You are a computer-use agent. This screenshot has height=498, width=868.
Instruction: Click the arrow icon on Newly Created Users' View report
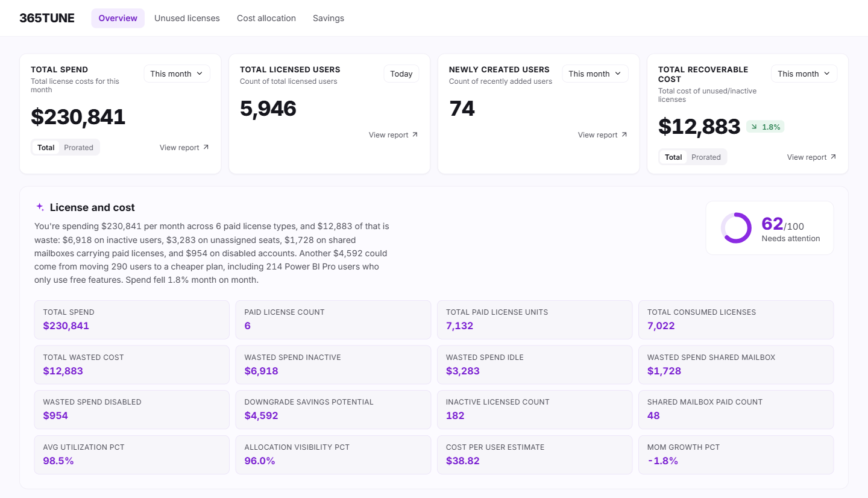[624, 134]
